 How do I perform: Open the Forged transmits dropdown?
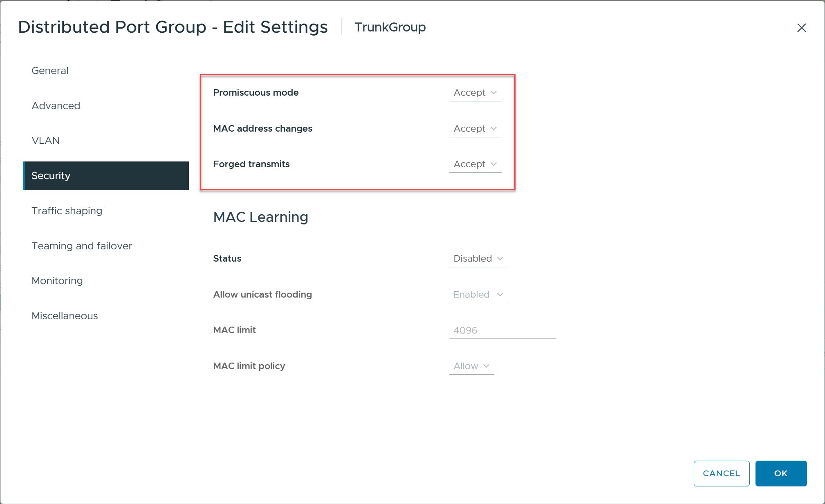pyautogui.click(x=475, y=164)
